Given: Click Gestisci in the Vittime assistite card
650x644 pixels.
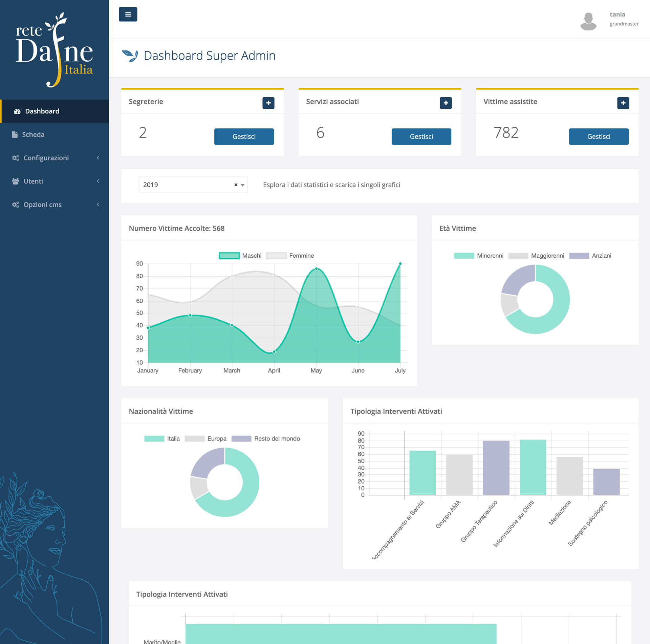Looking at the screenshot, I should [599, 136].
